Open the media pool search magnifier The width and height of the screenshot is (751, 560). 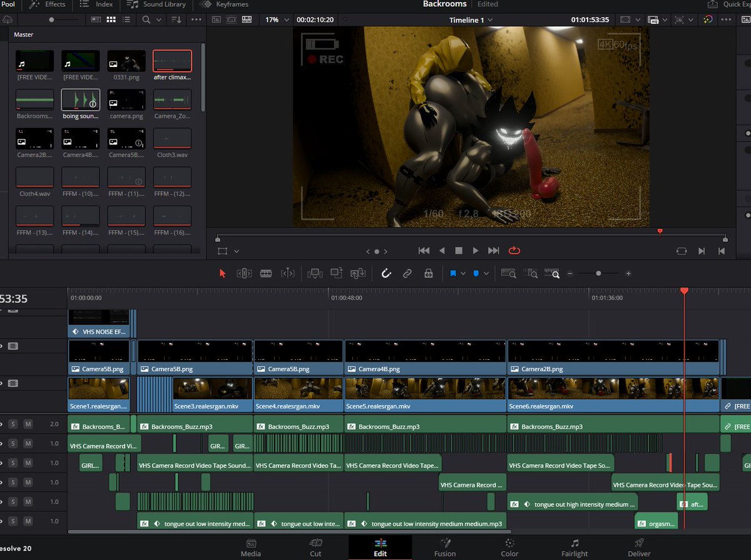[146, 20]
